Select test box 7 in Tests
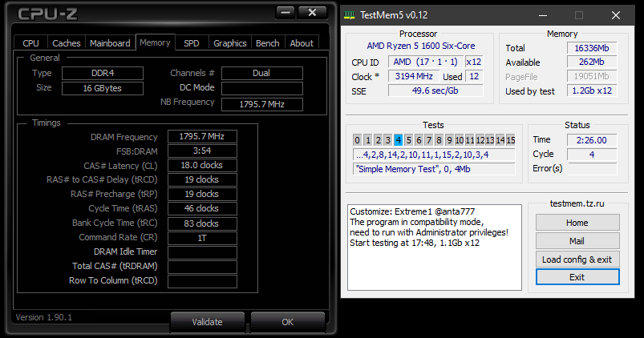644x338 pixels. (x=429, y=140)
